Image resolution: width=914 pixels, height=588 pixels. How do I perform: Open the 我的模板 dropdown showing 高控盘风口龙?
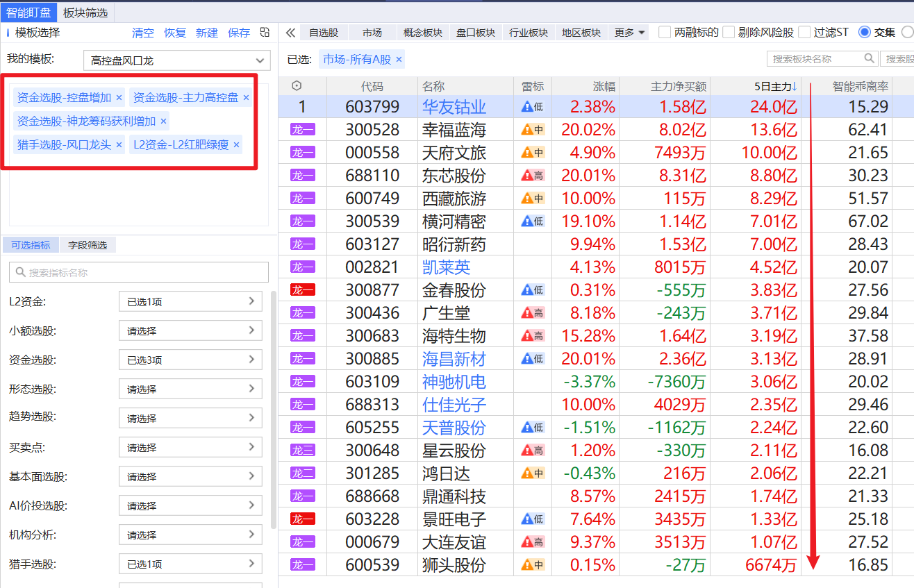point(176,60)
